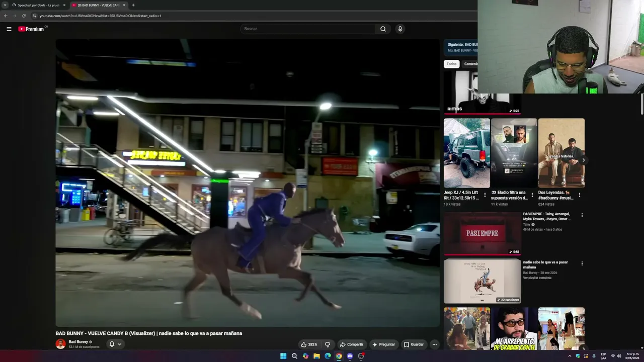
Task: Expand notification options chevron beside bell
Action: click(119, 344)
